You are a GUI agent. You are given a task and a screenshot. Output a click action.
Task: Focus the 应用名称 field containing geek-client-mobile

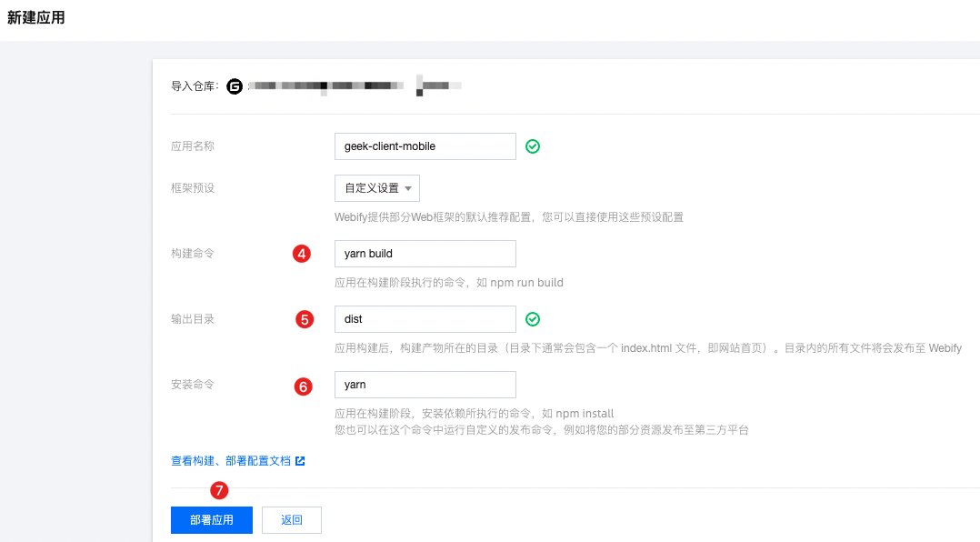(425, 146)
